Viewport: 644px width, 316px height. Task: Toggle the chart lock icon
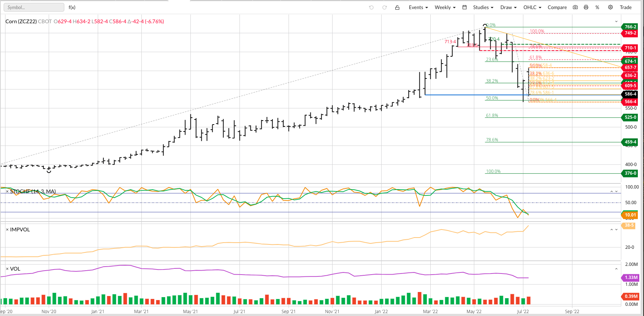coord(397,7)
